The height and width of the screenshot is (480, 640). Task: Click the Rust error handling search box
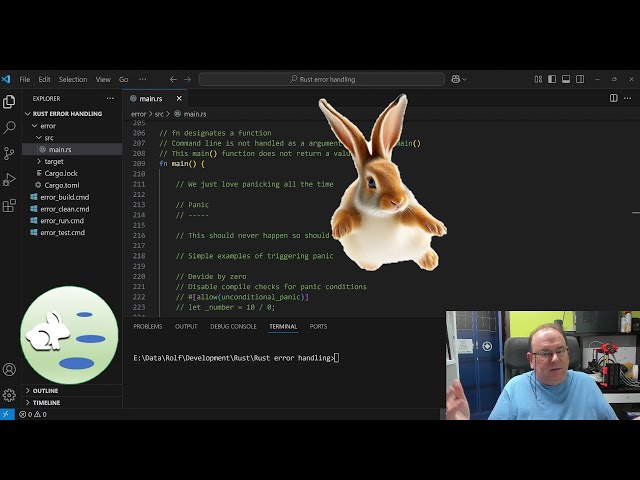(x=322, y=79)
